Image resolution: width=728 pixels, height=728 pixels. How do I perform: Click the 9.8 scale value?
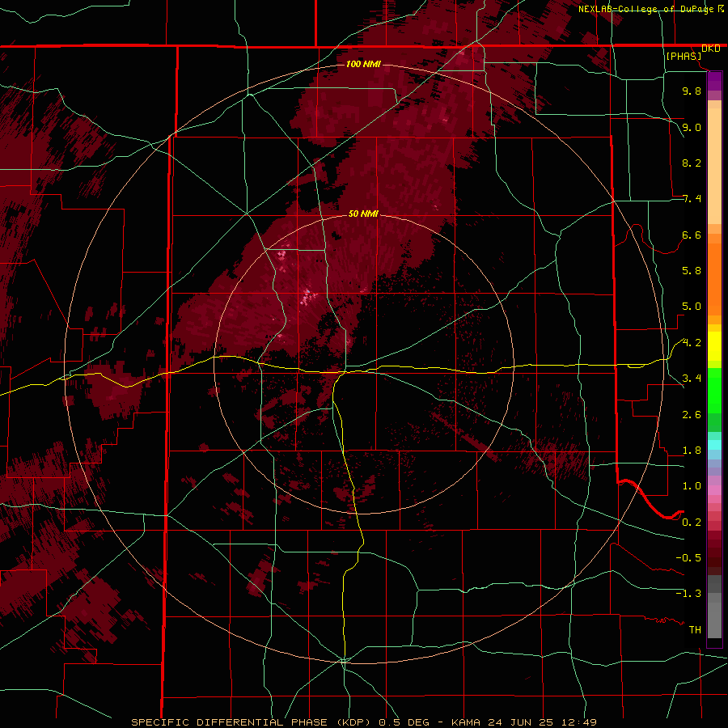point(692,91)
